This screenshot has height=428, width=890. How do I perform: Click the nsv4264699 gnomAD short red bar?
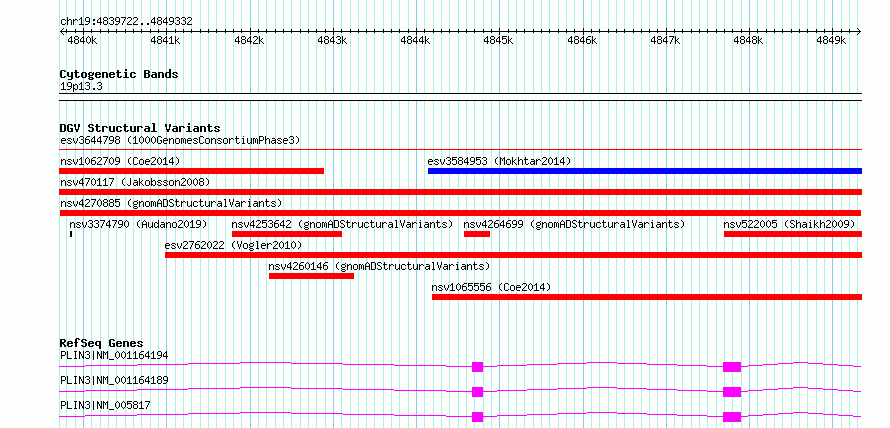point(477,234)
